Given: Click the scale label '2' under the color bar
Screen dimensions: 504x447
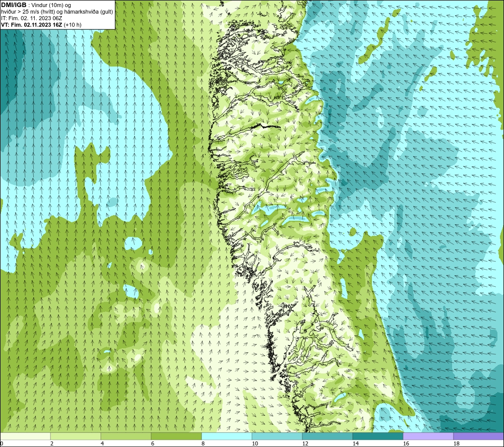Looking at the screenshot, I should coord(52,444).
